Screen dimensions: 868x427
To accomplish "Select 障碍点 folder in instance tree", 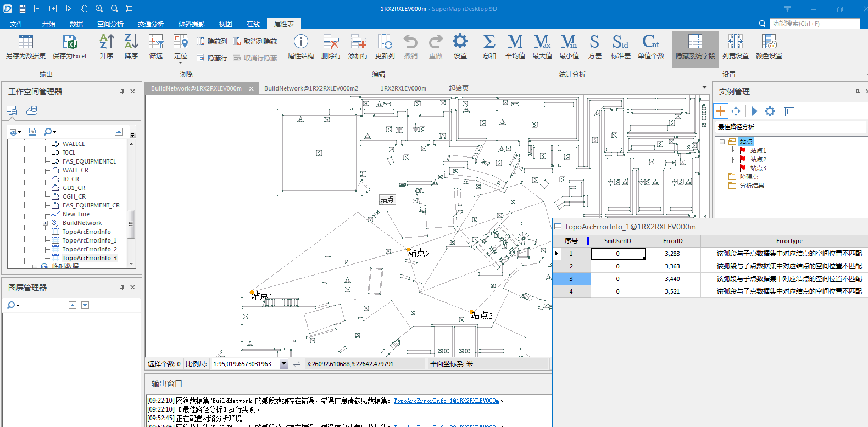I will [x=749, y=177].
